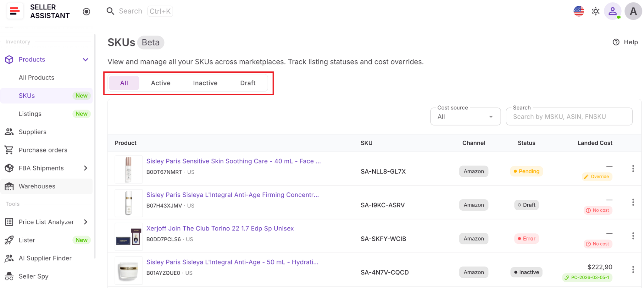Open Sisleya L'Integral Firming Concentrate product link
The height and width of the screenshot is (288, 644).
233,195
